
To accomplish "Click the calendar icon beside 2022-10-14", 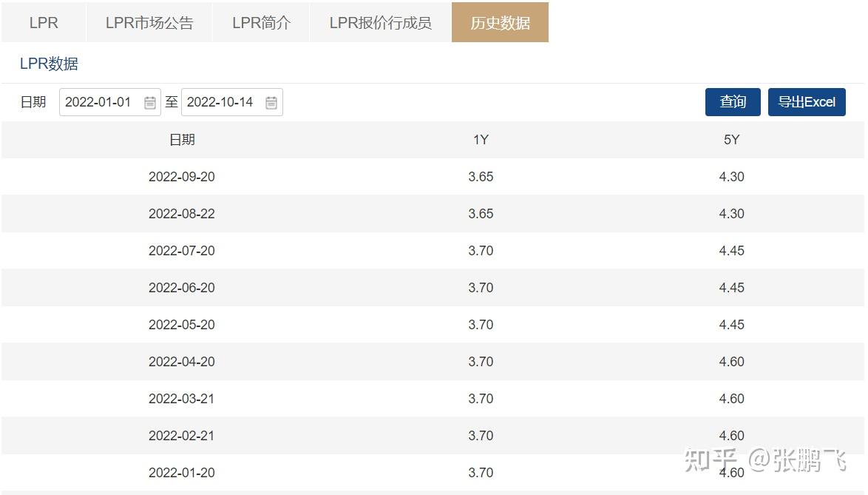I will (x=271, y=101).
